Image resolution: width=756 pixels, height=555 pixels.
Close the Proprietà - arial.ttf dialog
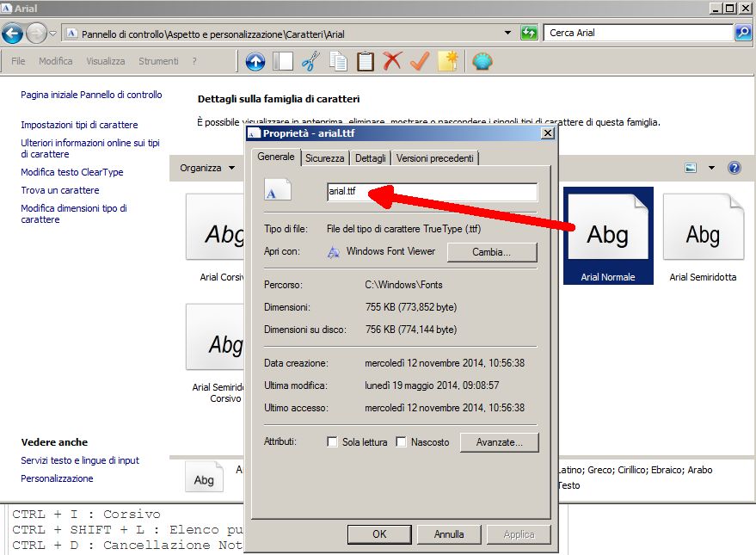pos(548,133)
